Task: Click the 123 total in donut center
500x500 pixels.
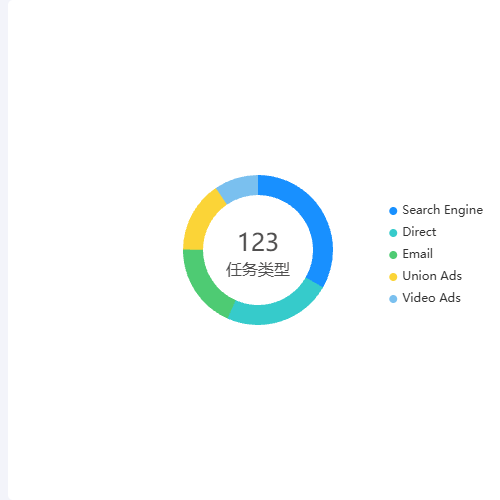Action: pos(258,242)
